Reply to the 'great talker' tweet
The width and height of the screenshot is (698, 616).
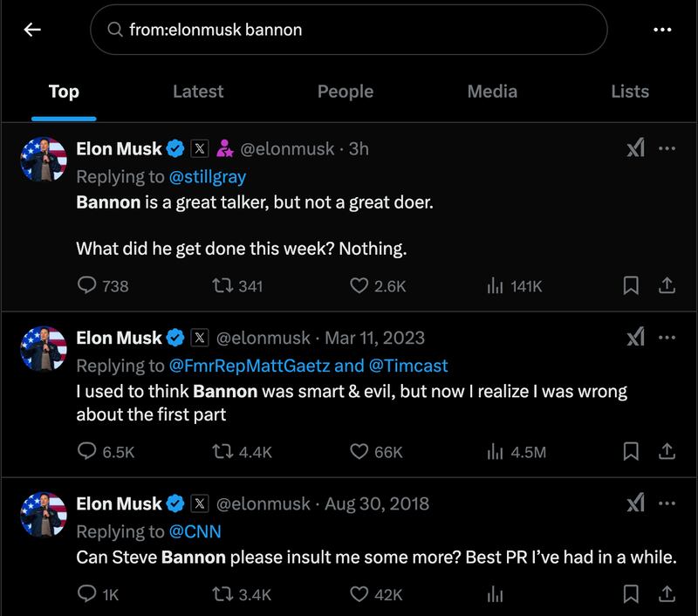point(88,285)
